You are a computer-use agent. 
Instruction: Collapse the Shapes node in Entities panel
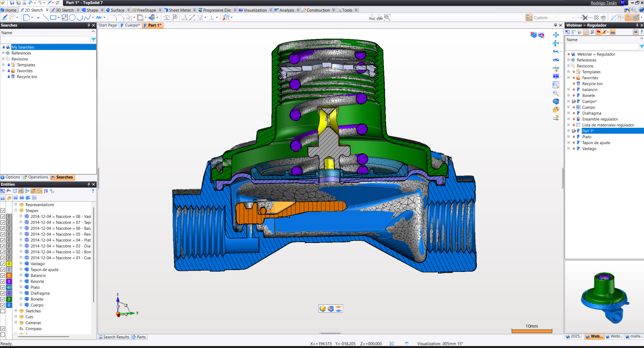16,211
